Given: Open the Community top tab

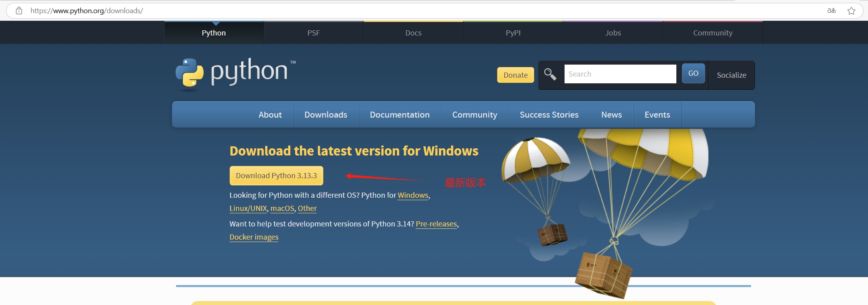Looking at the screenshot, I should [713, 33].
